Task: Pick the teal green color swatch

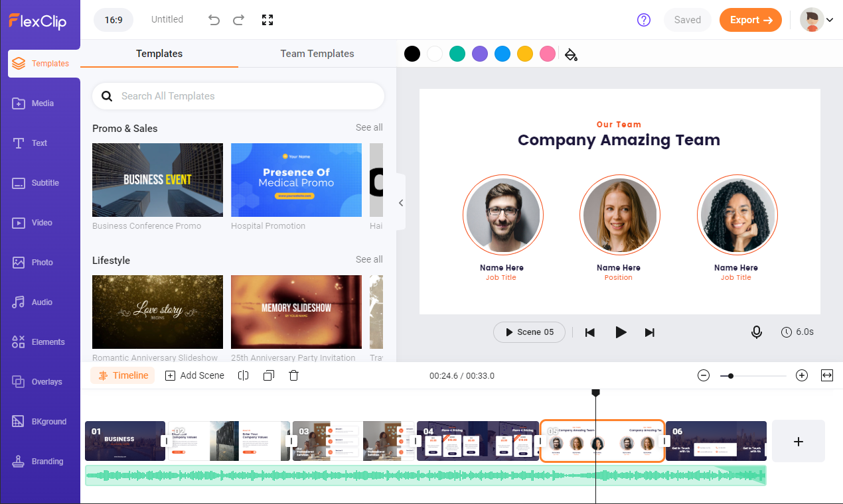Action: pyautogui.click(x=457, y=54)
